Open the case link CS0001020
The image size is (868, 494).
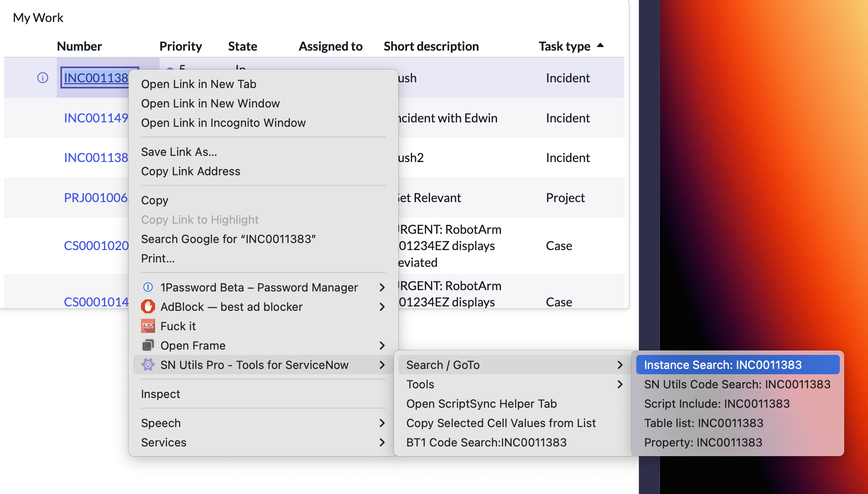coord(96,245)
